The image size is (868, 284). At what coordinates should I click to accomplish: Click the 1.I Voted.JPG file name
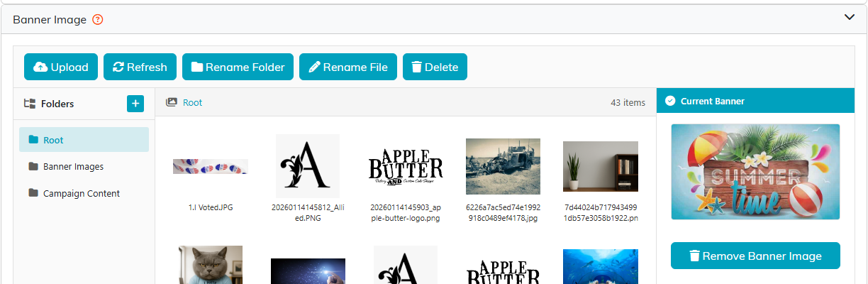coord(211,207)
